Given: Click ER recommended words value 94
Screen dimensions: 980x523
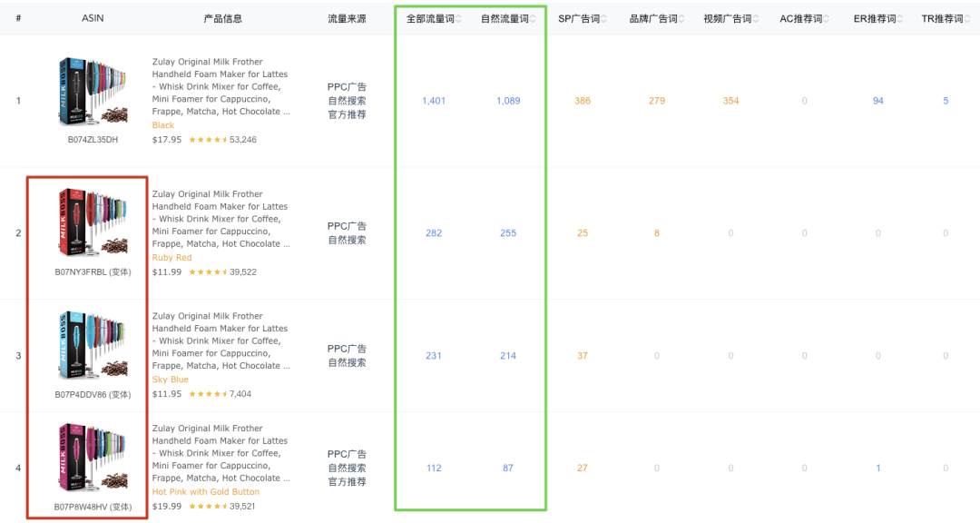Looking at the screenshot, I should (878, 101).
